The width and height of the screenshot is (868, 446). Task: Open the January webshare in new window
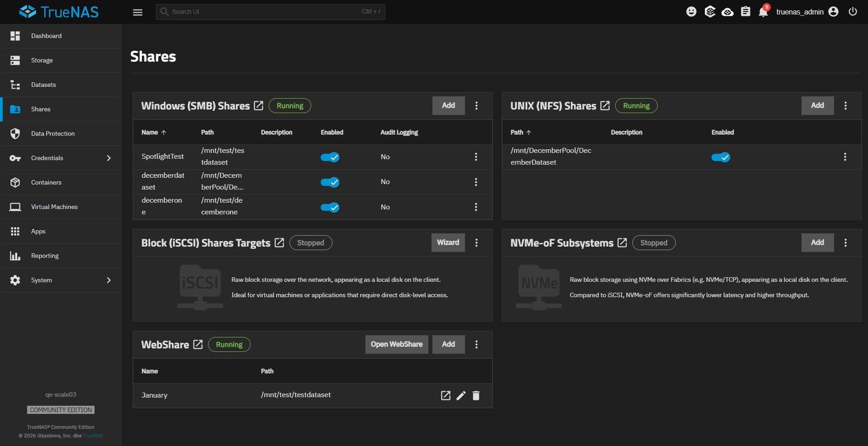(446, 395)
